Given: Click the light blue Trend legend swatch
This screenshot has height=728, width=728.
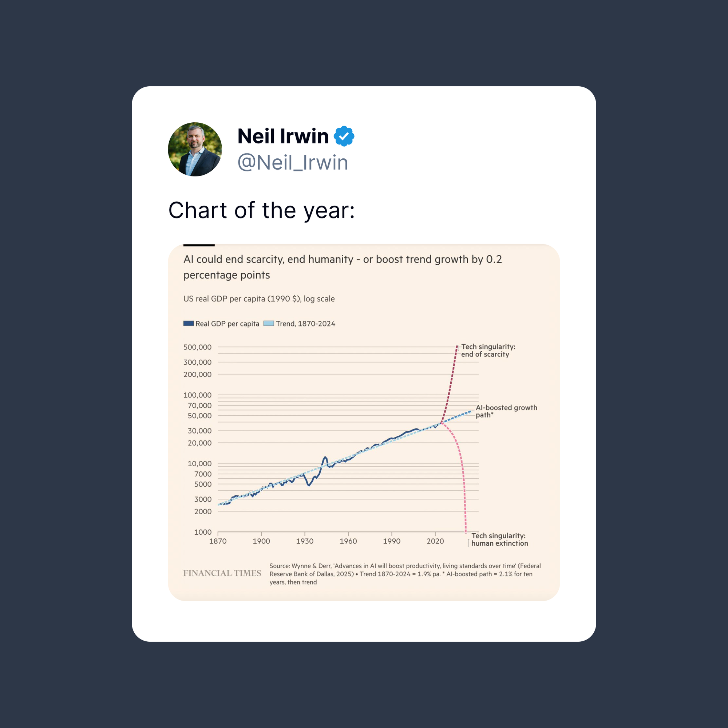Looking at the screenshot, I should [x=269, y=323].
